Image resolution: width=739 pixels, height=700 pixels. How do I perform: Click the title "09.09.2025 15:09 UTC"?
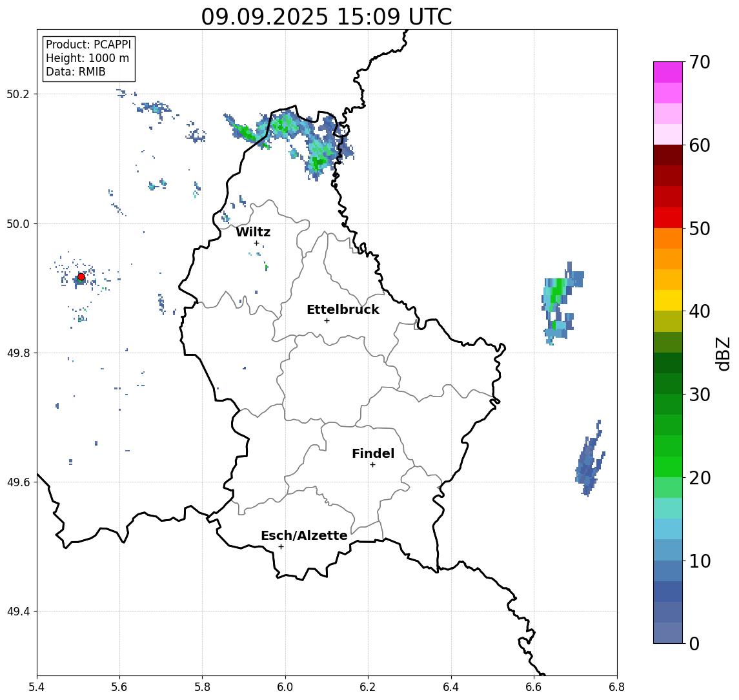tap(326, 17)
